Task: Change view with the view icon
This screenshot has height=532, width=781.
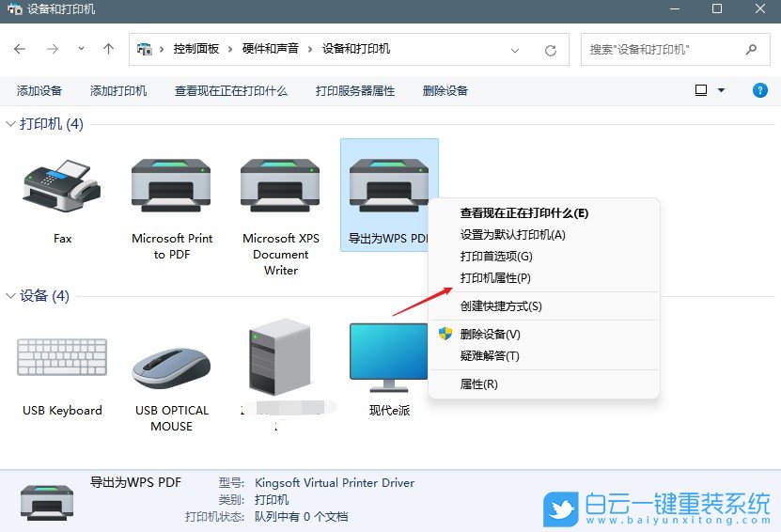Action: tap(701, 90)
